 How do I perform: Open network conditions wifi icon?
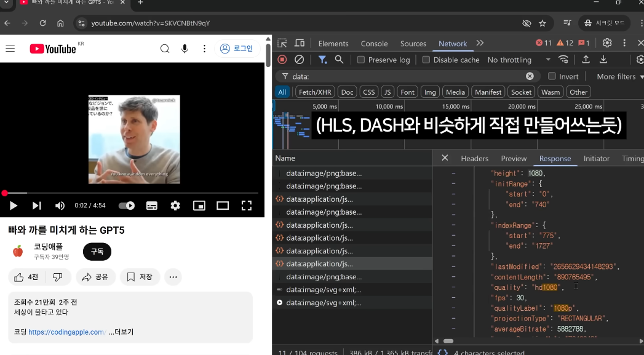(x=563, y=60)
